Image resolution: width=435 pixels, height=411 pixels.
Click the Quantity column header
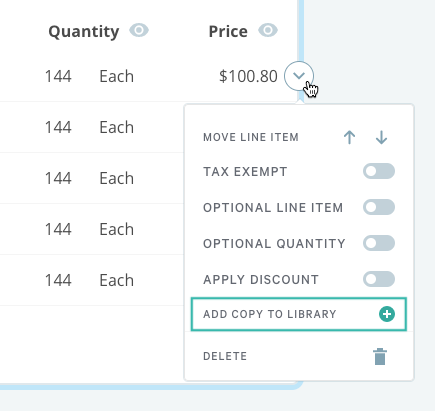click(x=84, y=32)
